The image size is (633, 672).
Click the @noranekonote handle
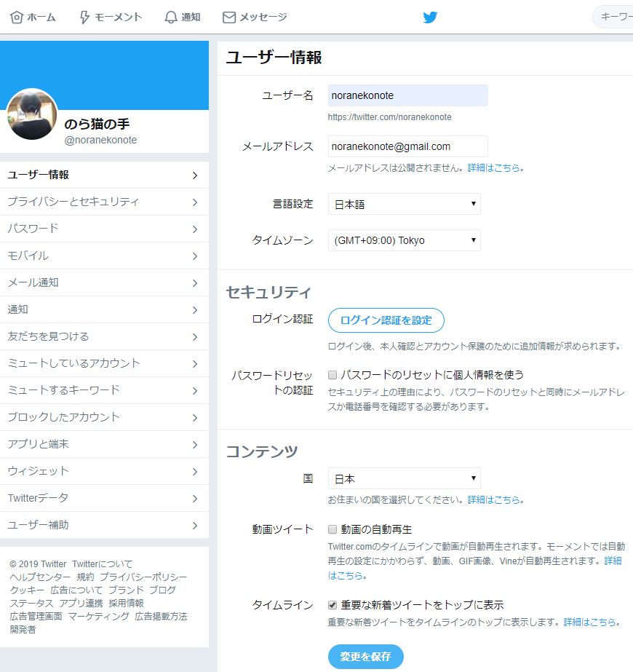pos(100,140)
